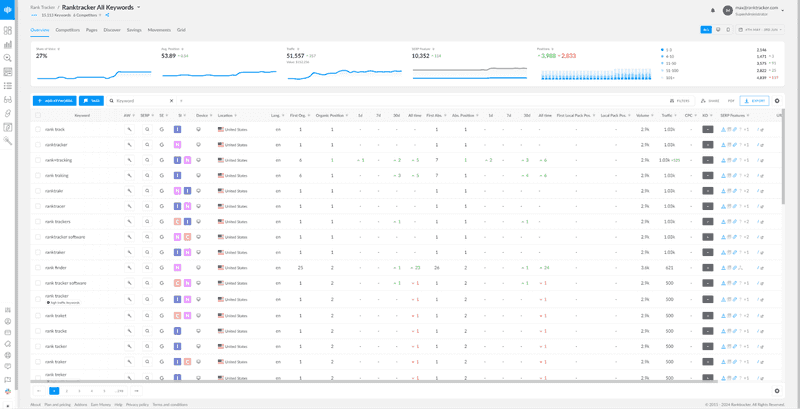Screen dimensions: 800x409
Task: Click the Export button
Action: coord(754,101)
